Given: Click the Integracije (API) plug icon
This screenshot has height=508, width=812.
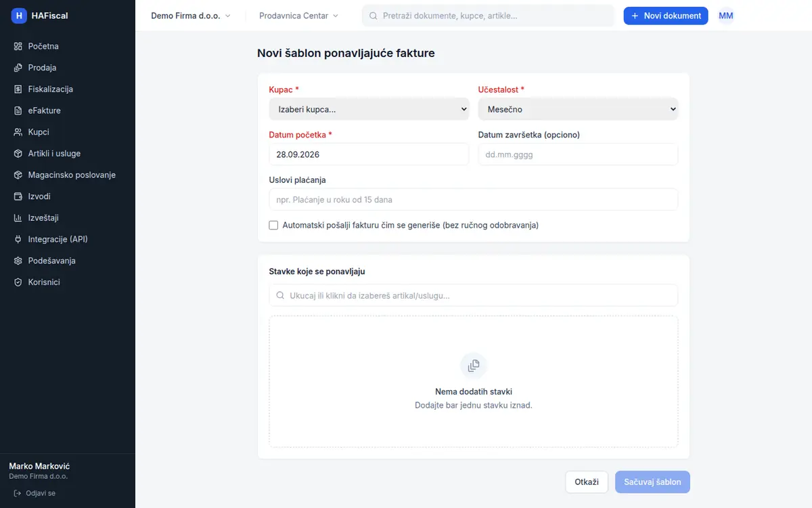Looking at the screenshot, I should point(18,239).
